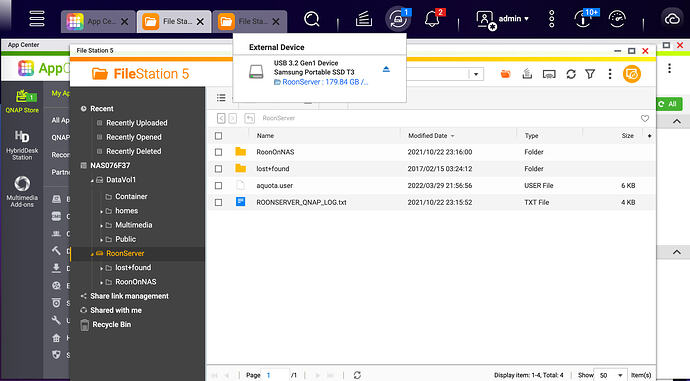Screen dimensions: 690x381
Task: Sort by the Size column header
Action: 628,136
